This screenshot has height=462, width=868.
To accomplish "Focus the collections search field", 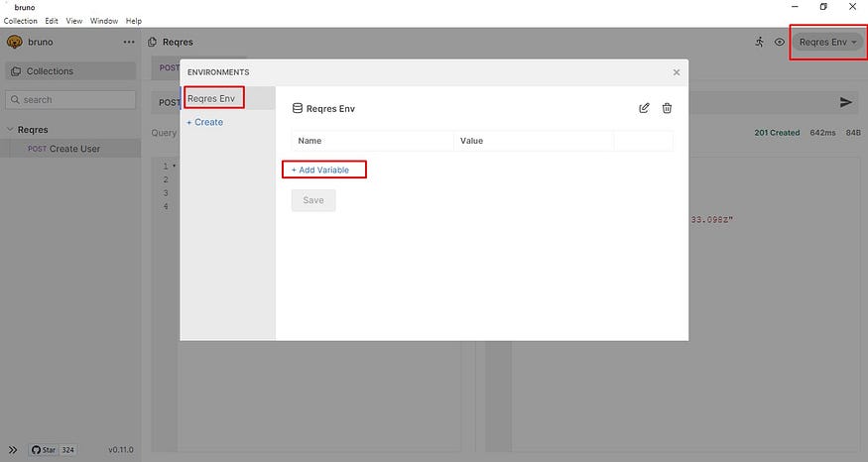I will pos(70,99).
